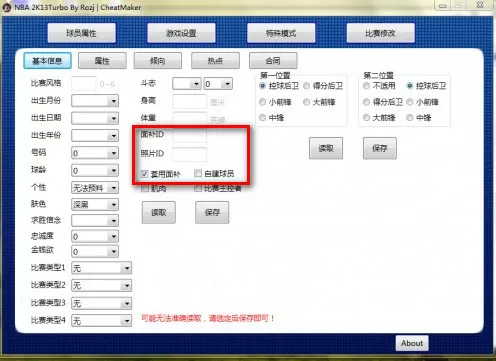
Task: Choose 得分后卫 under 第二位置
Action: [366, 102]
